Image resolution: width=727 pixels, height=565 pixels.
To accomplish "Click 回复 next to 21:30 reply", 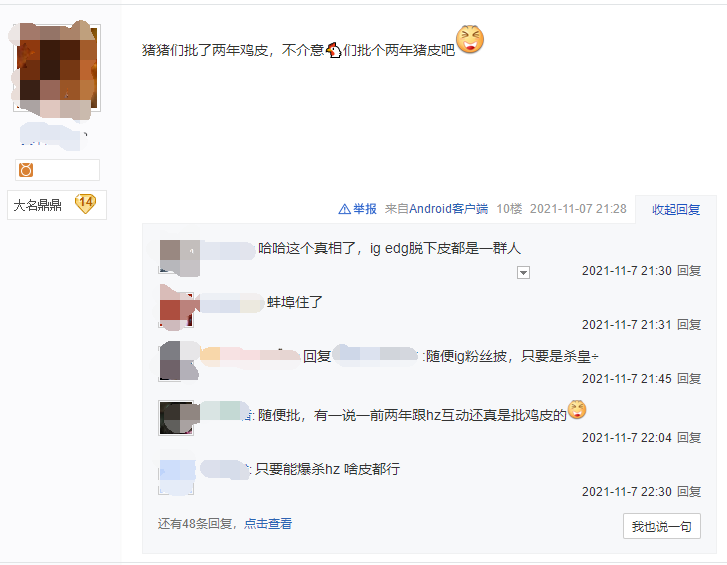I will pos(689,271).
